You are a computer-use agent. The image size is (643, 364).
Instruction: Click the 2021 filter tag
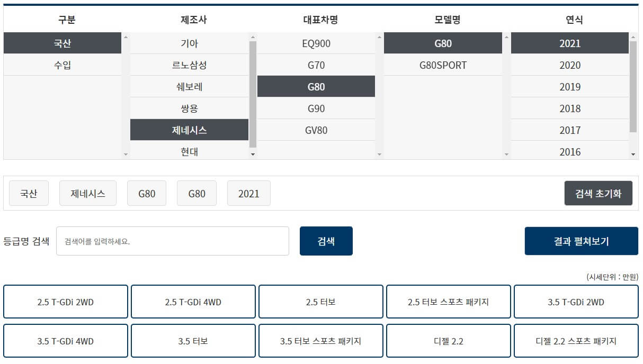click(249, 193)
